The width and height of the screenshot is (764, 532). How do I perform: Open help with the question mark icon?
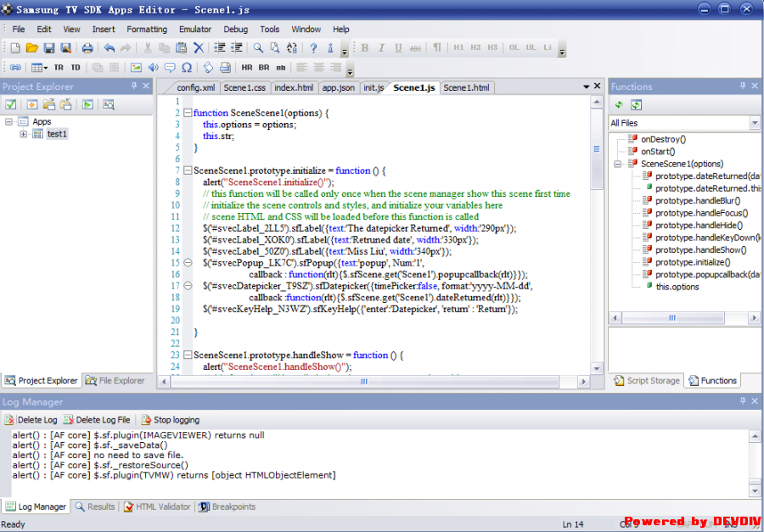[313, 48]
